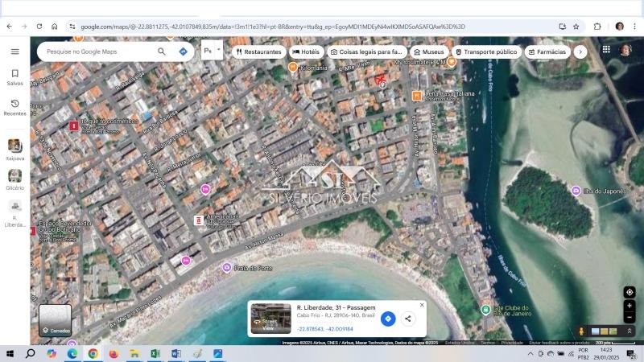Open the Google Maps hamburger menu
Viewport: 644px width, 362px height.
[x=14, y=51]
